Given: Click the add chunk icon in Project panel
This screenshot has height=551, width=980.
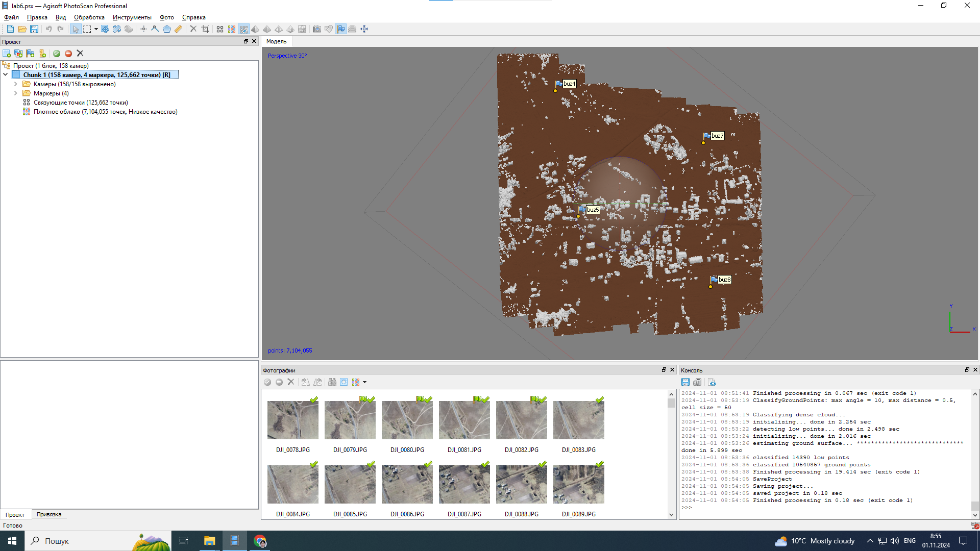Looking at the screenshot, I should [x=7, y=54].
